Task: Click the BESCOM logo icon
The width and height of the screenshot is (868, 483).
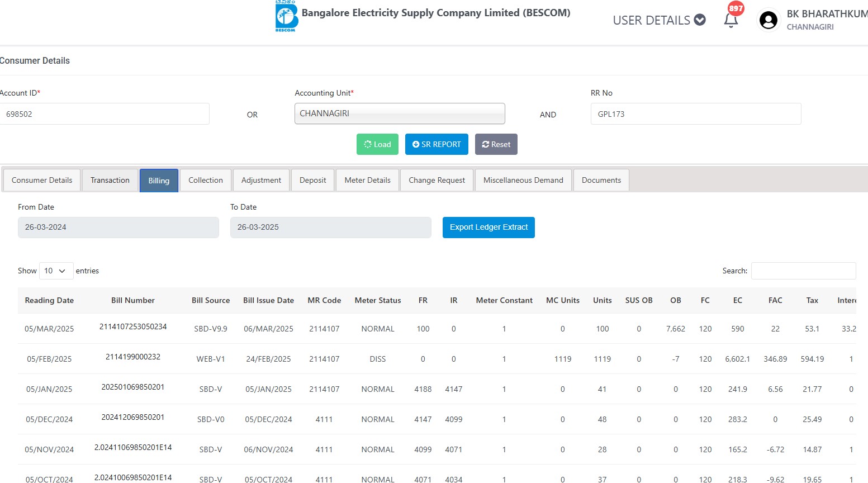Action: click(287, 16)
